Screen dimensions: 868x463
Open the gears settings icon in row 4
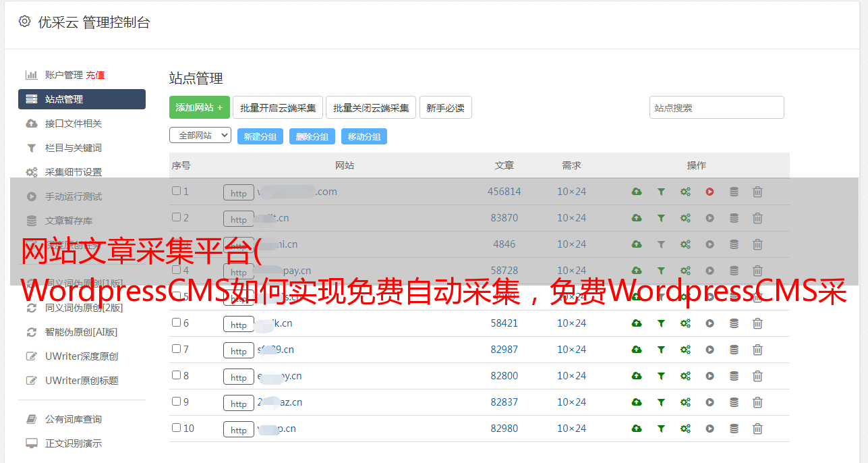click(685, 271)
